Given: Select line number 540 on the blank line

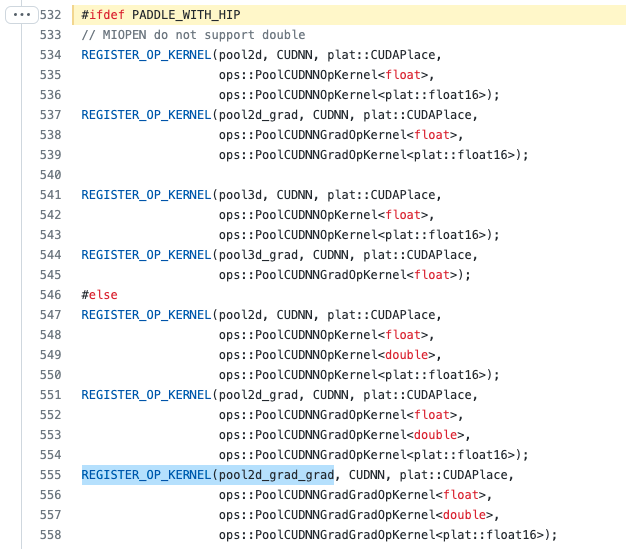Looking at the screenshot, I should point(50,175).
